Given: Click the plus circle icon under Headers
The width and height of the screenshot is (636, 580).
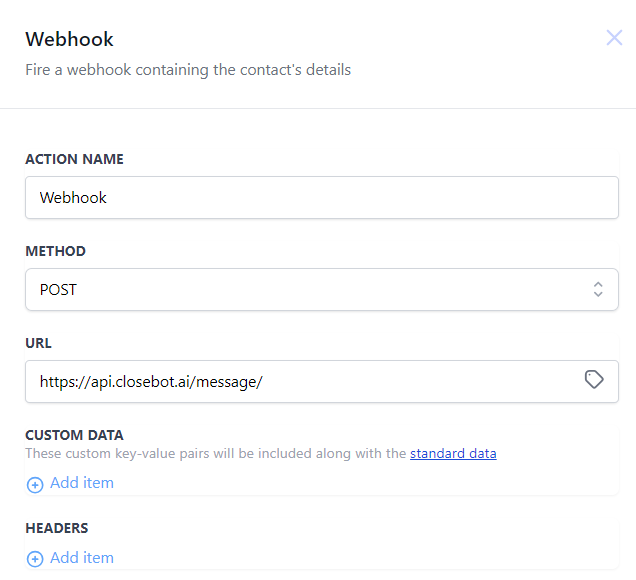Looking at the screenshot, I should [35, 559].
